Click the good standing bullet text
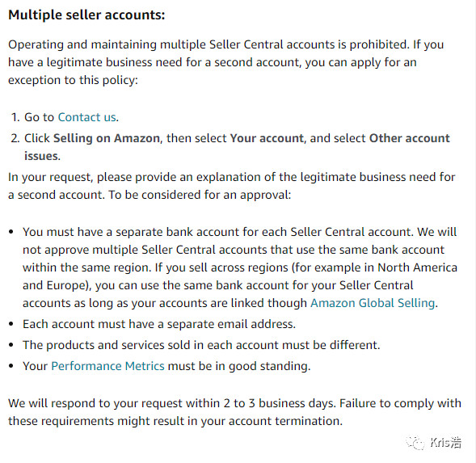The image size is (476, 463). pyautogui.click(x=166, y=366)
